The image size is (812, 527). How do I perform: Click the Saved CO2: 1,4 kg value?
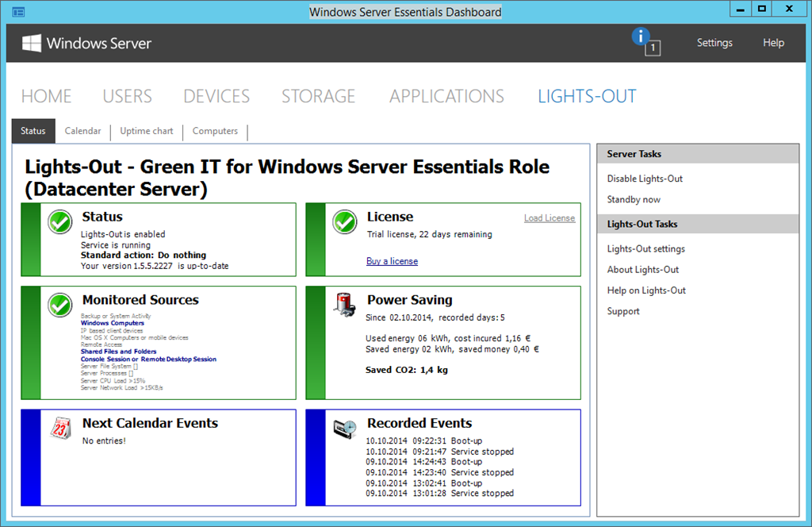tap(407, 370)
